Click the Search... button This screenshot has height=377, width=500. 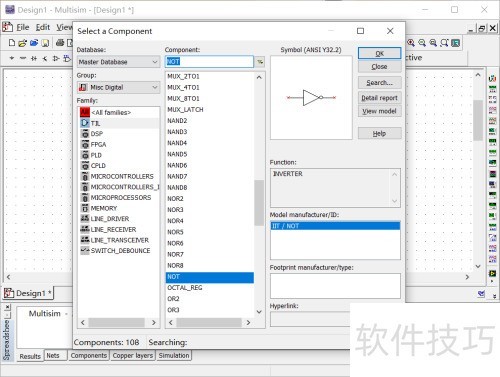coord(379,82)
